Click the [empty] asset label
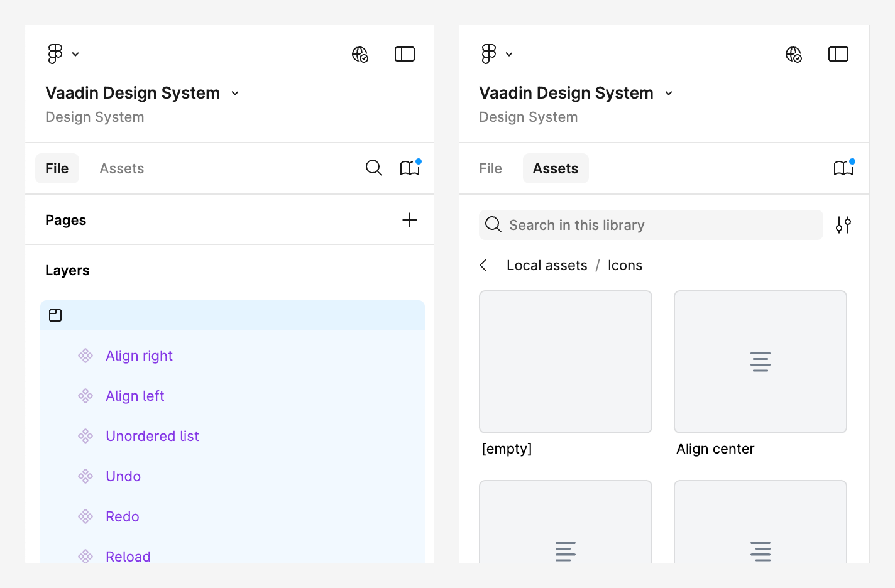The width and height of the screenshot is (895, 588). 507,449
